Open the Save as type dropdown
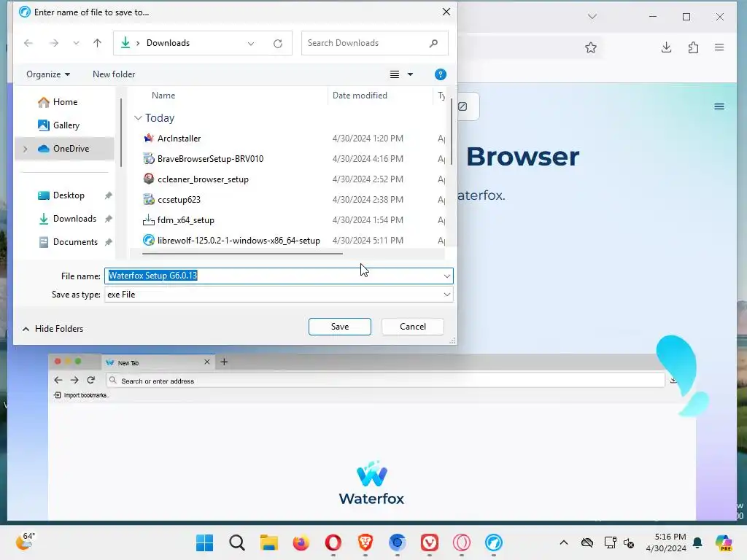747x560 pixels. pos(279,295)
